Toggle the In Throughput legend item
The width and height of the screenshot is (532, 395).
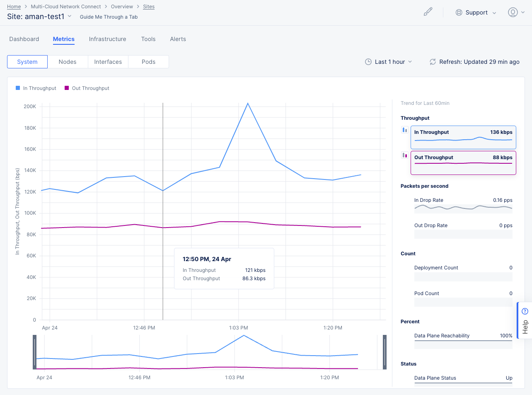point(36,88)
